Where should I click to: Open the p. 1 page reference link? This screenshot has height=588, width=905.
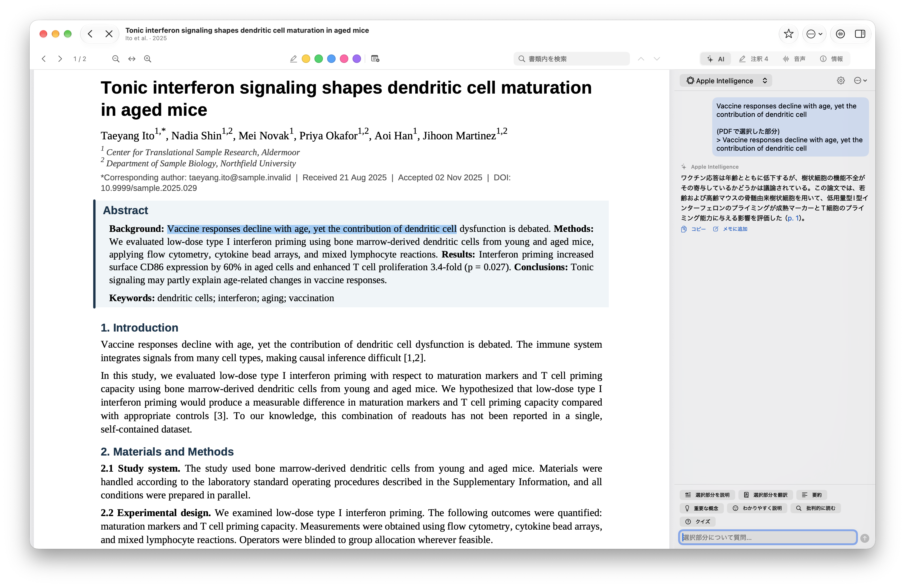793,218
